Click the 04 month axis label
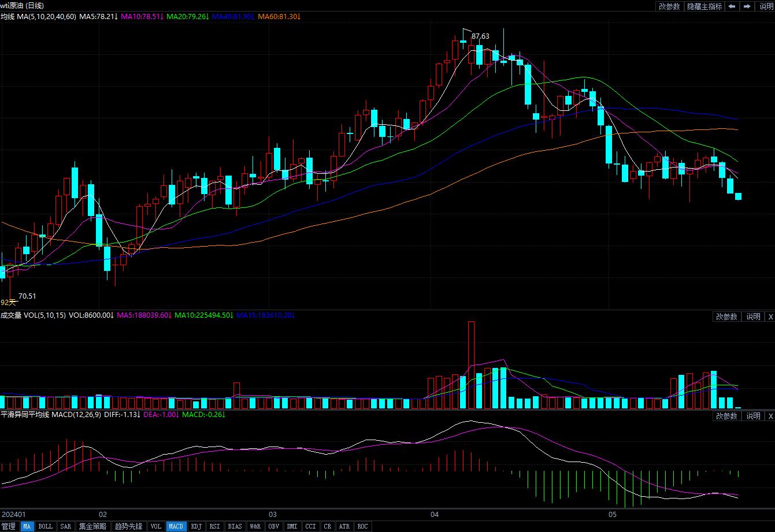The width and height of the screenshot is (775, 532). click(x=435, y=514)
